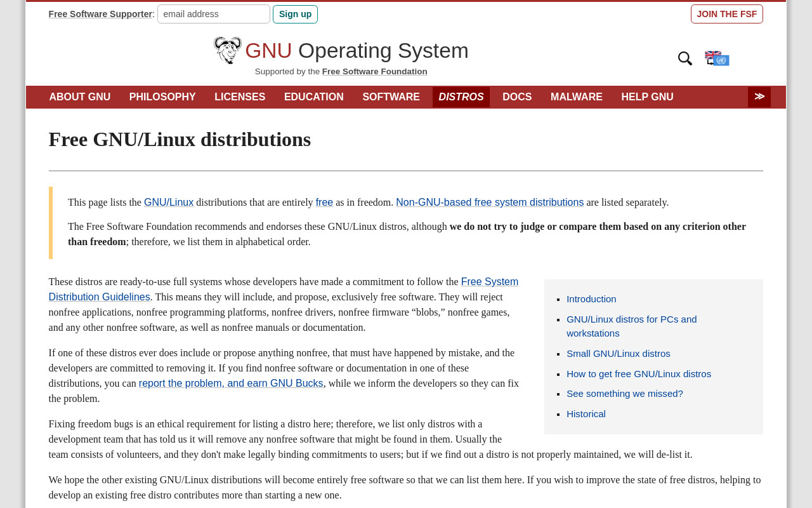
Task: Focus the email address field
Action: point(214,14)
